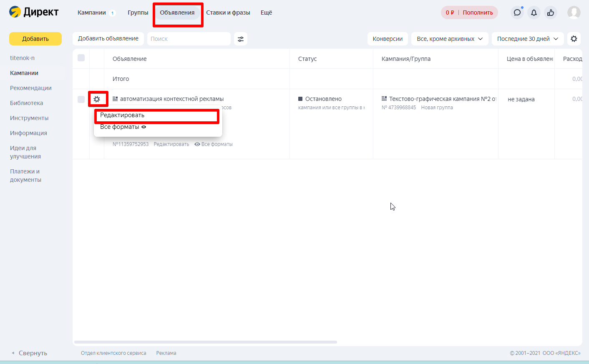Open Кампании in the left sidebar
Screen dimensions: 589x364
coord(24,73)
